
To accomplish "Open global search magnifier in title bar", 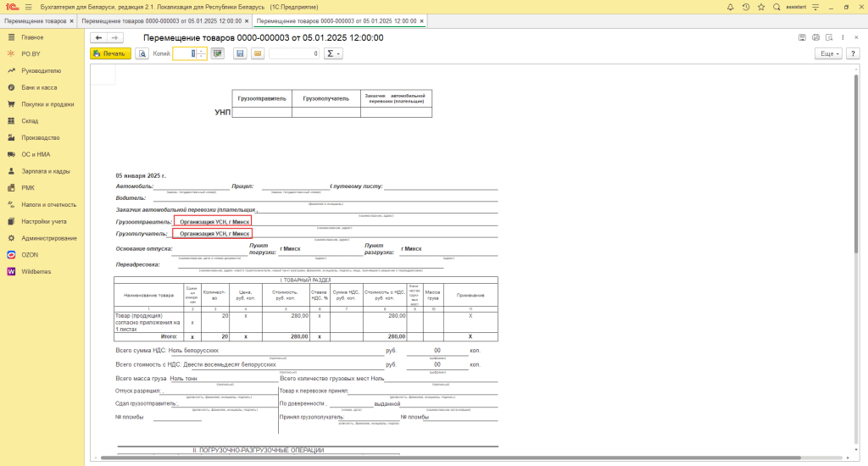I will click(x=776, y=7).
